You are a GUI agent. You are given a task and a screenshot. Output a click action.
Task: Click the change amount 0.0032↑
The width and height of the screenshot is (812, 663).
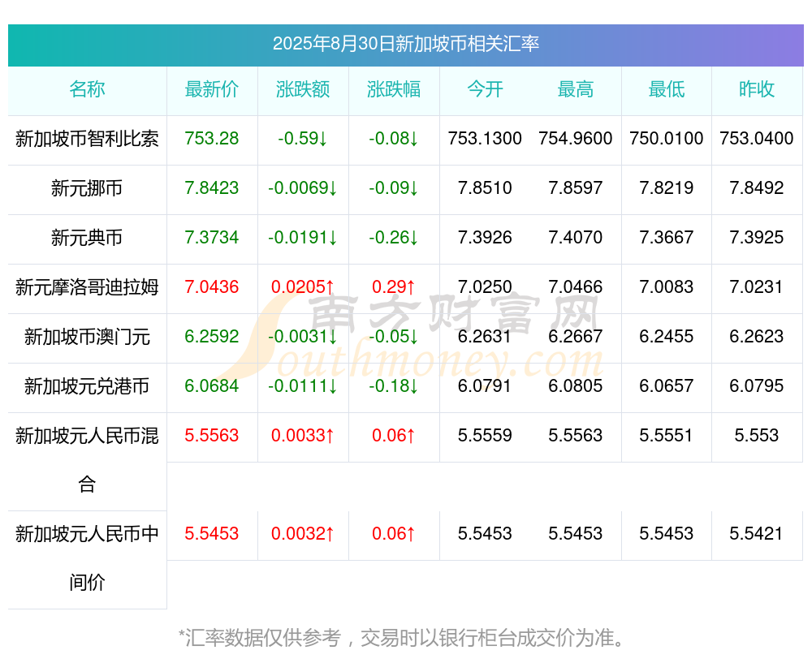click(303, 534)
